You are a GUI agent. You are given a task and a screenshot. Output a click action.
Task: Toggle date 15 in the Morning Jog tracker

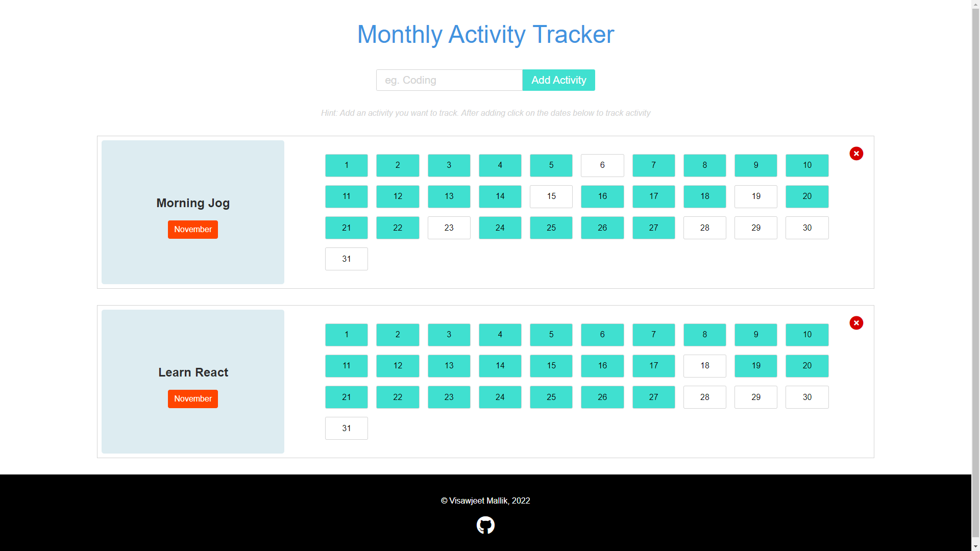click(x=551, y=196)
